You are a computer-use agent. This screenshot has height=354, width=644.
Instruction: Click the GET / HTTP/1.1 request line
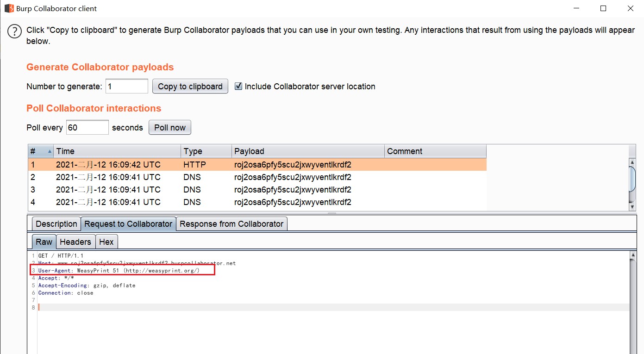pyautogui.click(x=61, y=256)
